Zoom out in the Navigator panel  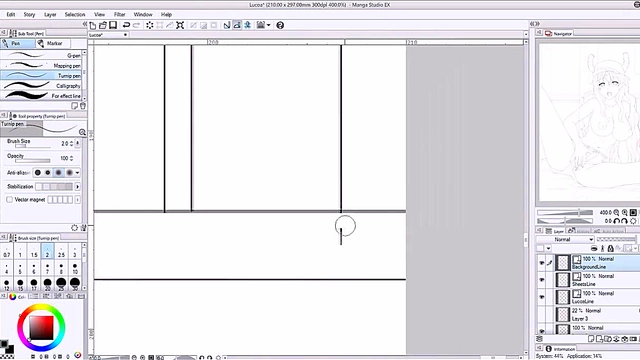[616, 213]
